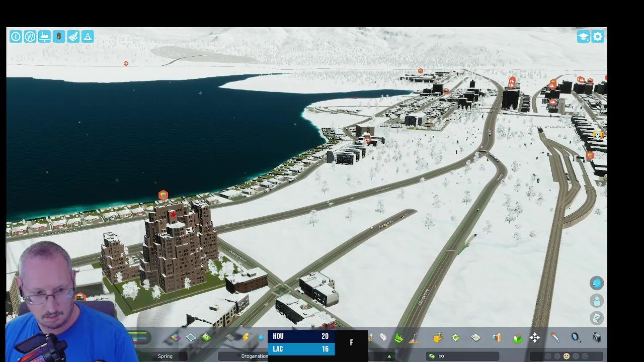Open the factory production panel icon
The width and height of the screenshot is (644, 362).
pos(44,36)
